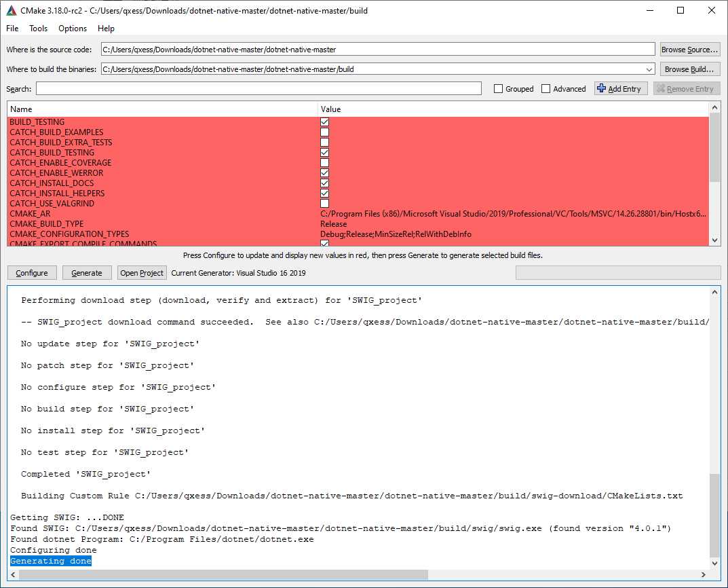Click the Open Project button

click(x=142, y=273)
